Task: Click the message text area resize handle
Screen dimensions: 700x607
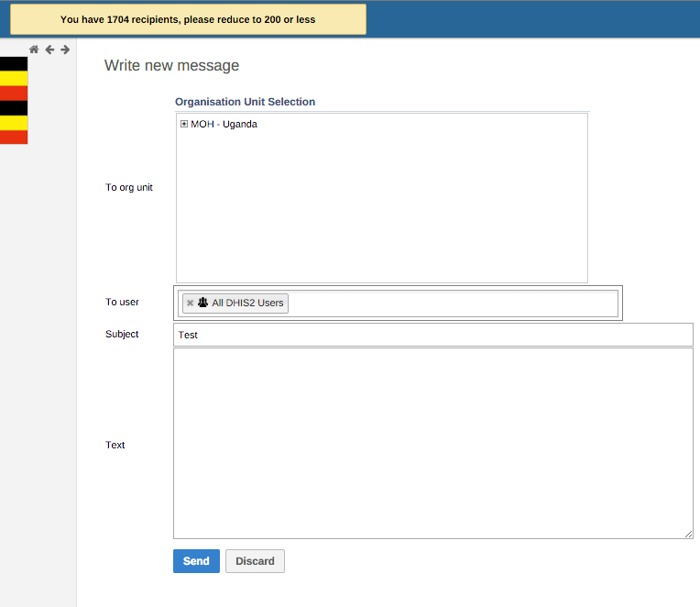Action: tap(688, 534)
